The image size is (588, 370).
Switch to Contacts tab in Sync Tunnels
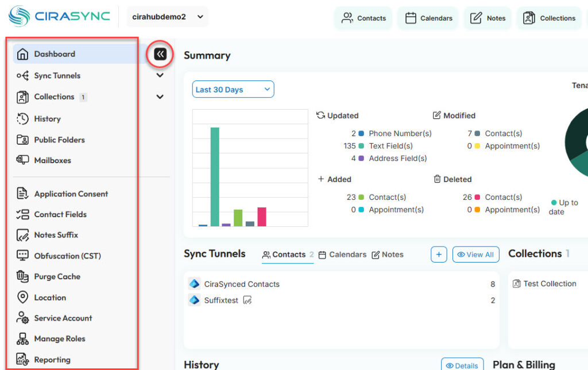(288, 255)
